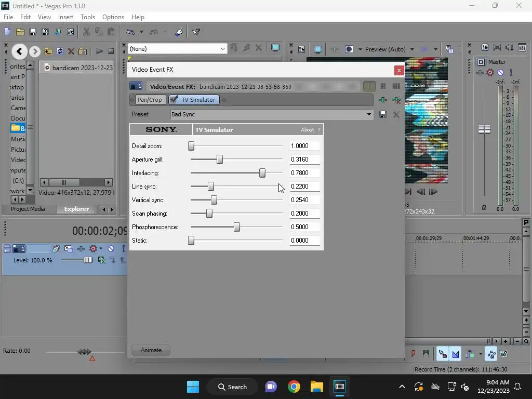Click the Interlacing slider handle

262,173
